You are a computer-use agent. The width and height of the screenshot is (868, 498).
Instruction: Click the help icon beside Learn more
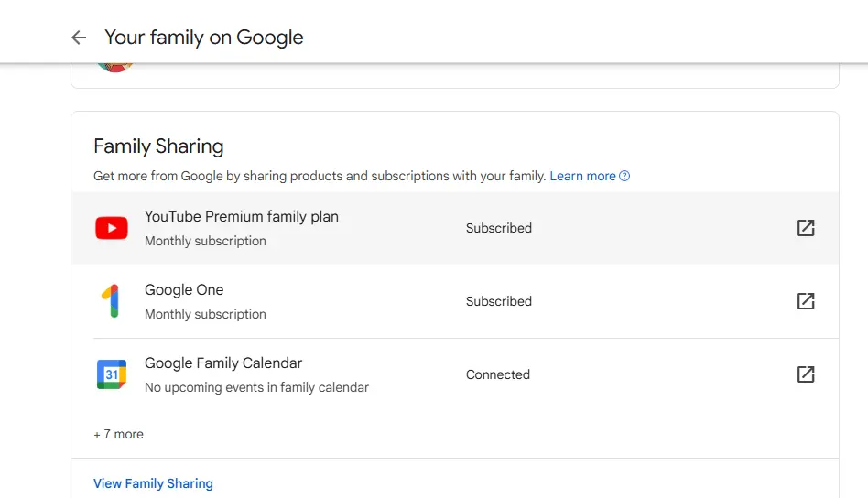[x=624, y=176]
